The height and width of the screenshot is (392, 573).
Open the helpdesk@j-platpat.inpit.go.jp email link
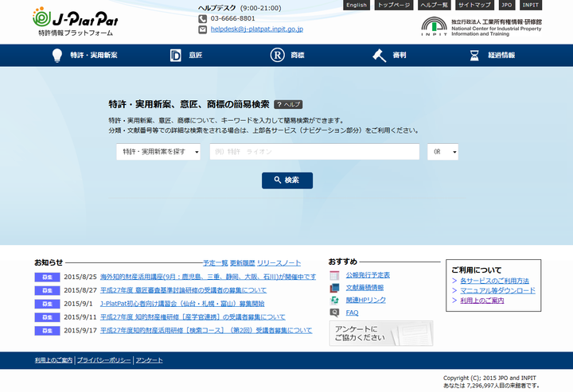coord(257,29)
